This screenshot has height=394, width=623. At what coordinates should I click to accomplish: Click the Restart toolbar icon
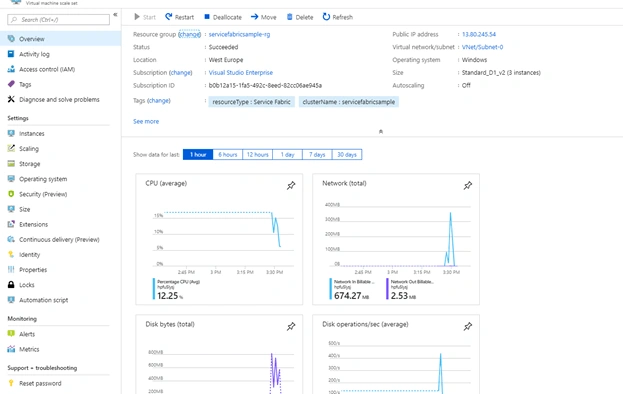168,17
